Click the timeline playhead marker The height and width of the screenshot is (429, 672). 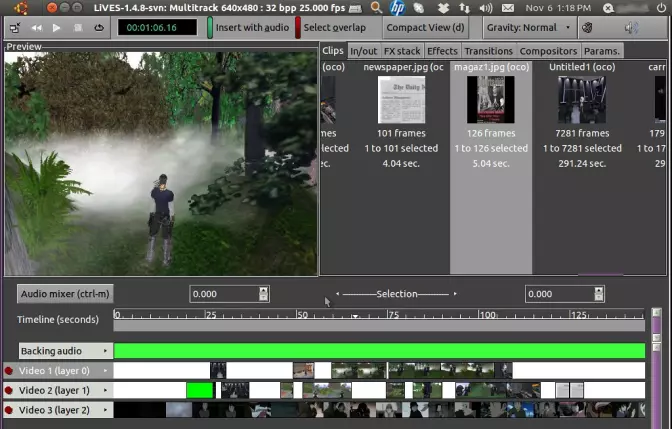pos(355,316)
